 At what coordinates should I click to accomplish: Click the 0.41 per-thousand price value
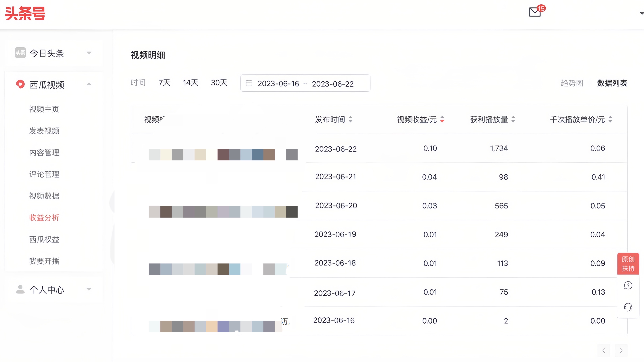(x=598, y=177)
